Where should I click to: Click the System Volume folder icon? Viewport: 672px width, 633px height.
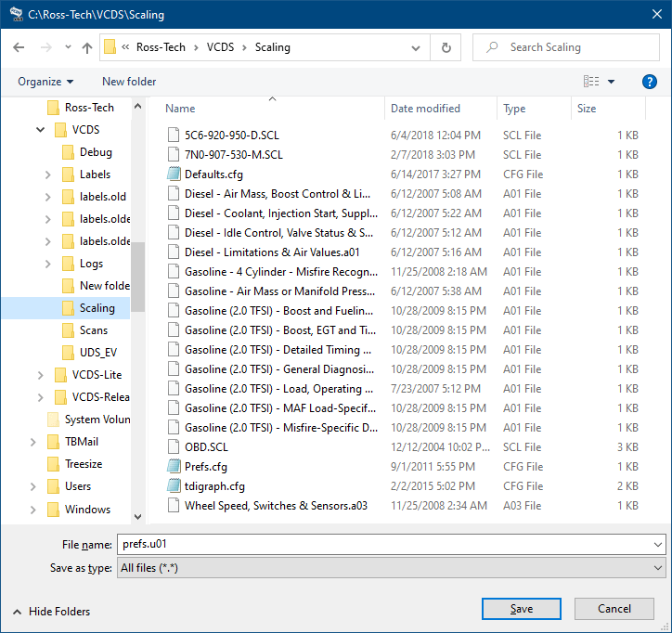53,420
